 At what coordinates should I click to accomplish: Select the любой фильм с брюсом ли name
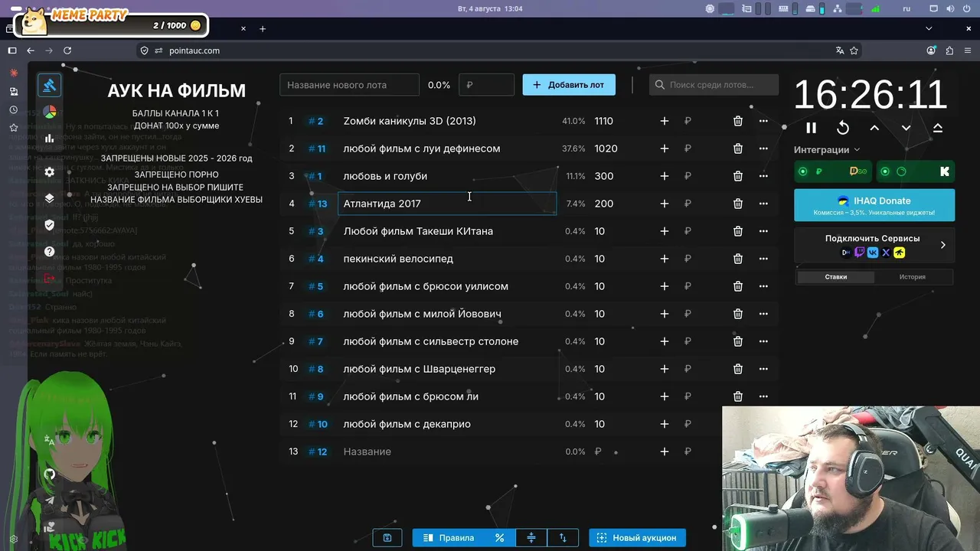[x=411, y=396]
